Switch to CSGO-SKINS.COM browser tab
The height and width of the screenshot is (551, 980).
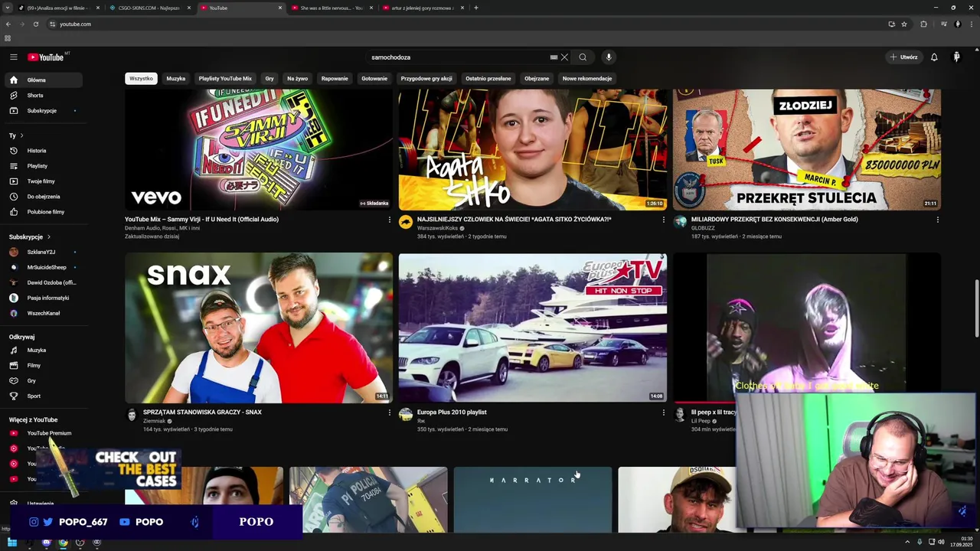(x=149, y=8)
